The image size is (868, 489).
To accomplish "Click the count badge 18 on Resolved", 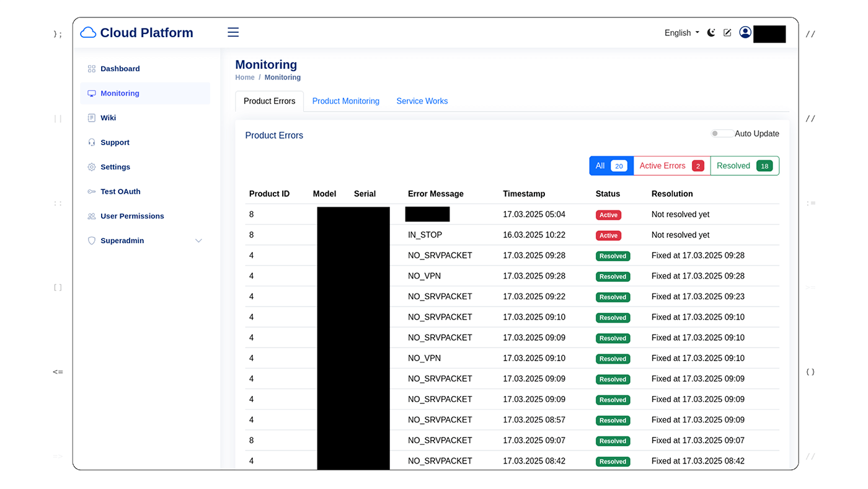I will 764,166.
